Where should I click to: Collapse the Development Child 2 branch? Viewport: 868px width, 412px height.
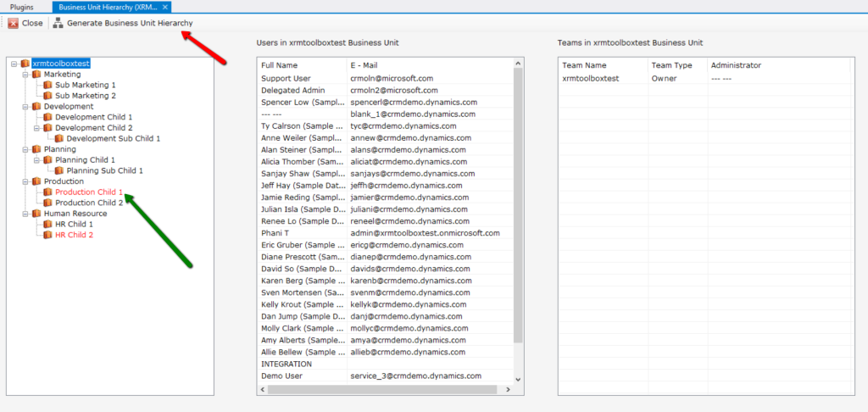37,128
